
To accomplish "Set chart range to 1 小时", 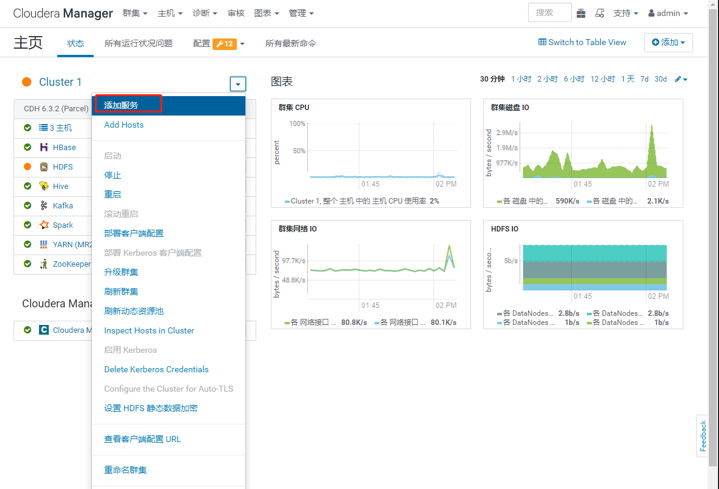I will click(521, 79).
